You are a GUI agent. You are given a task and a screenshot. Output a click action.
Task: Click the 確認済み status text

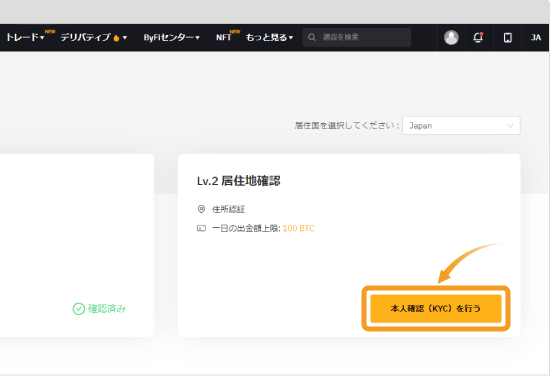pos(107,309)
